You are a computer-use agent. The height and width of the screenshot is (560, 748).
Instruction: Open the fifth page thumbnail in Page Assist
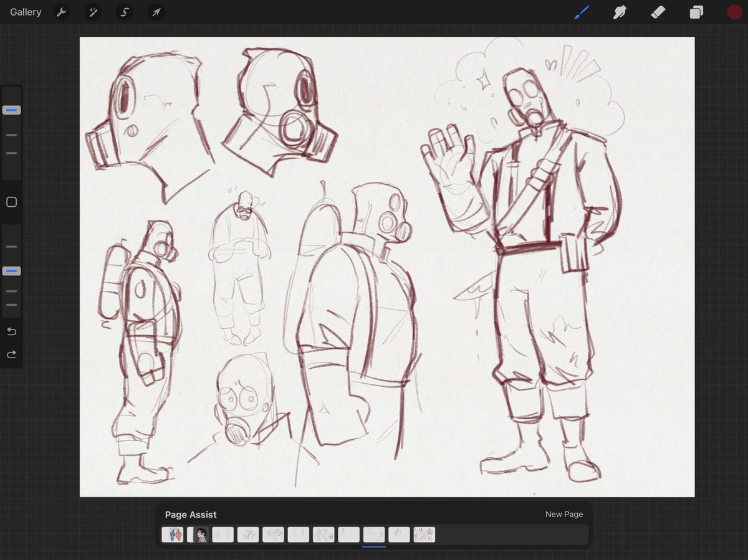(x=274, y=534)
